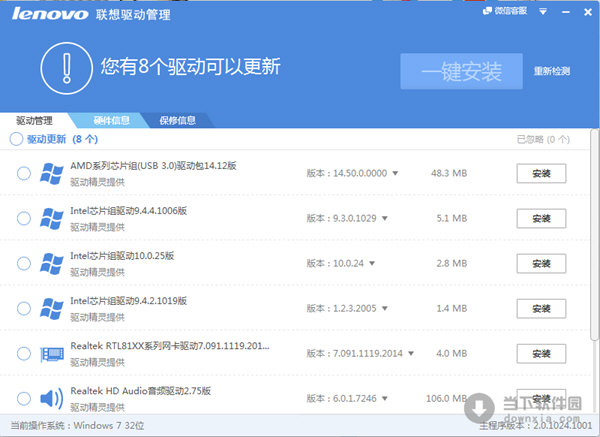Expand version dropdown 10.0.24

point(372,264)
